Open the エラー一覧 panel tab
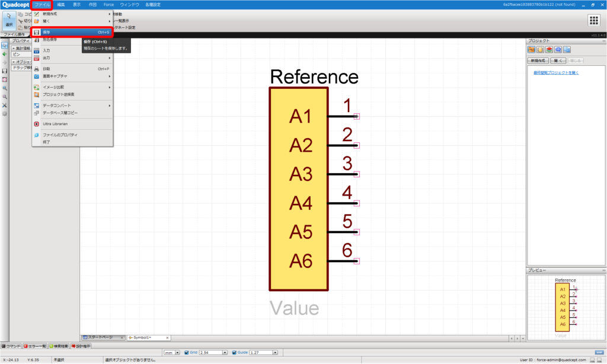This screenshot has width=607, height=364. [x=35, y=346]
